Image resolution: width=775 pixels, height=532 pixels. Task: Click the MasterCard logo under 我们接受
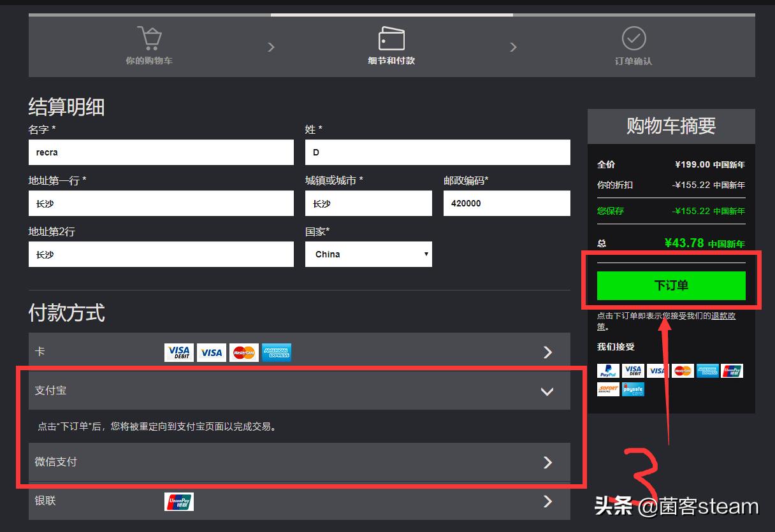coord(683,371)
